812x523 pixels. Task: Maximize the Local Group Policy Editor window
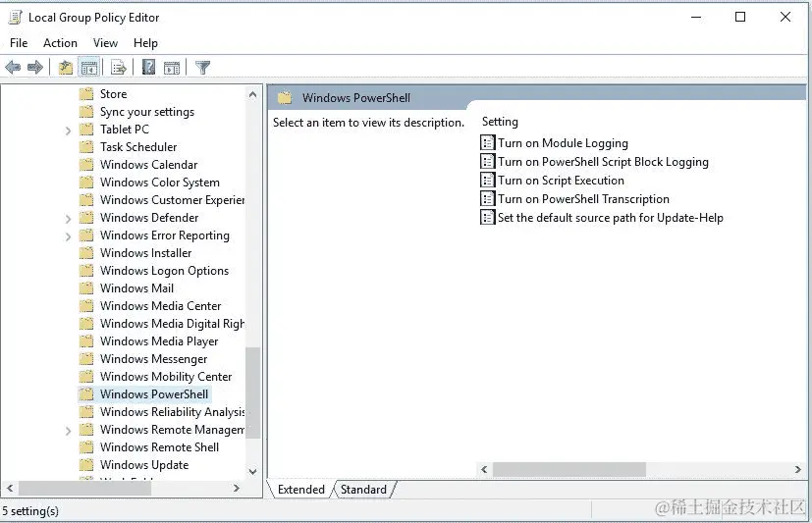point(740,17)
